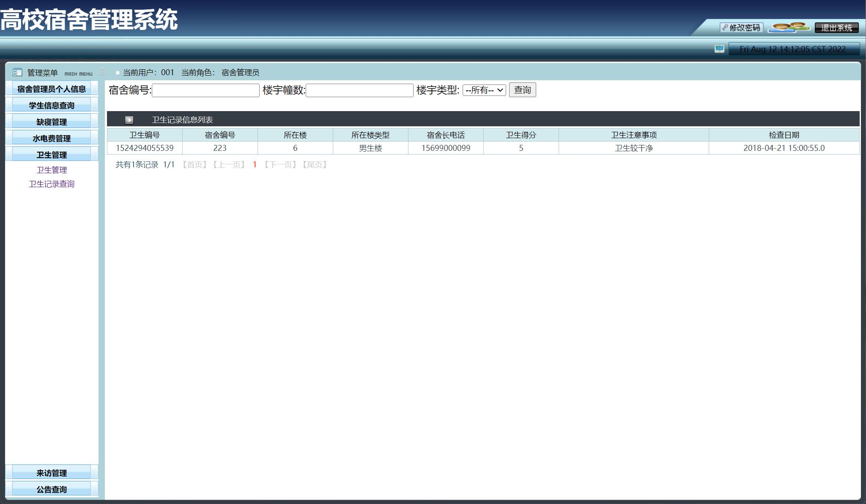Viewport: 866px width, 504px height.
Task: Select 缺寝管理 from the sidebar
Action: [51, 121]
